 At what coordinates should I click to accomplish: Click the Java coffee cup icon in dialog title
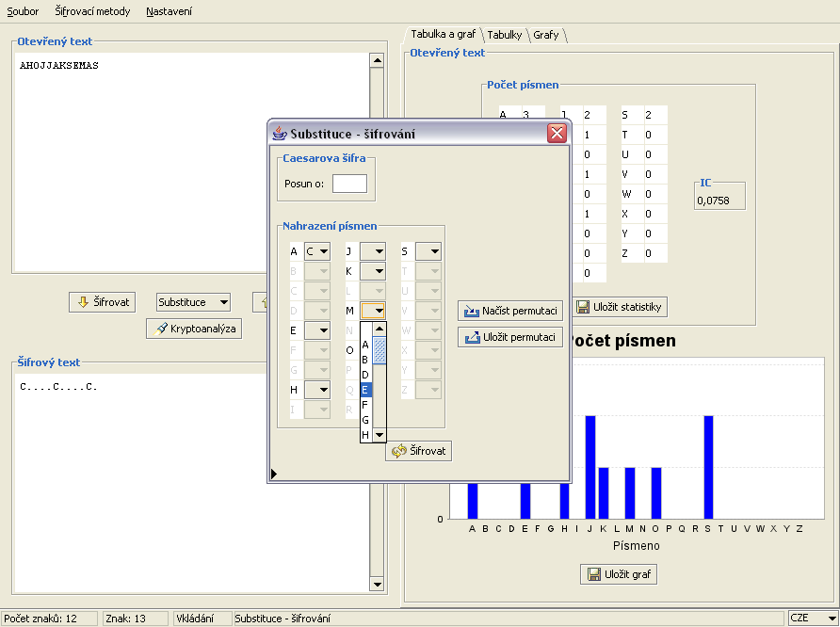click(279, 133)
